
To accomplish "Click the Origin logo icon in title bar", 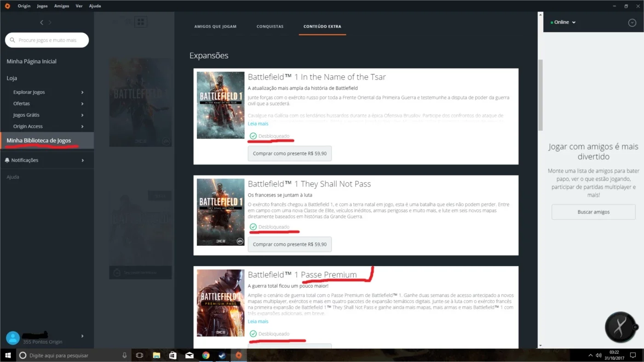I will 7,6.
